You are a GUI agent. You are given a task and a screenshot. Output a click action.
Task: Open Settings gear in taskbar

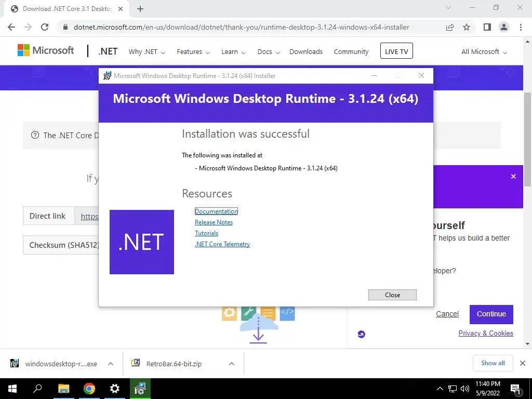tap(115, 389)
